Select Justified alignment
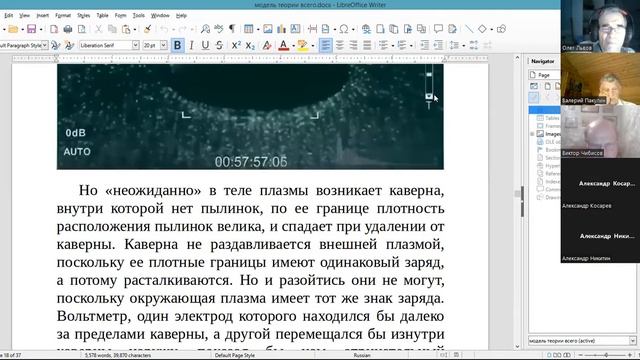Screen dimensions: 640x360 pos(367,45)
